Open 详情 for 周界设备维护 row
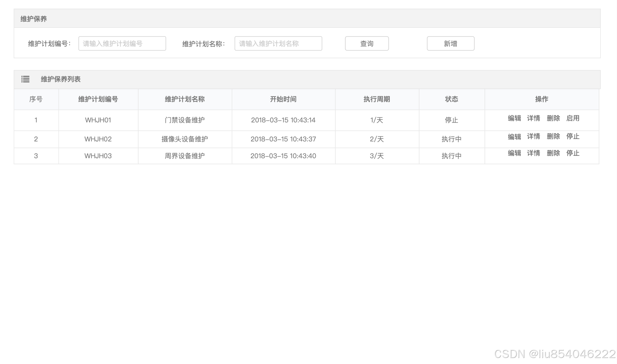 coord(534,153)
